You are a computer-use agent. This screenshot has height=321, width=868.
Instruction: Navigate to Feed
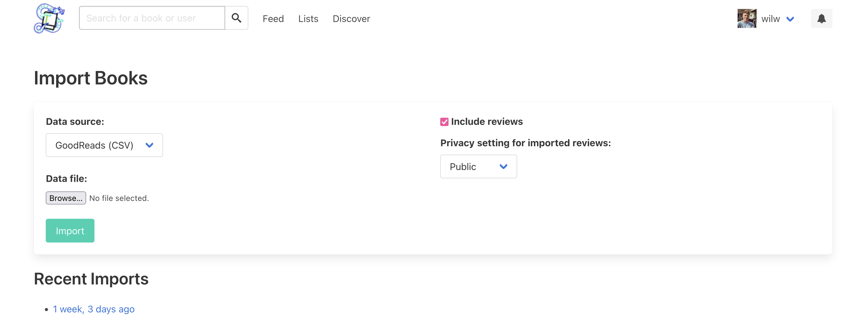pos(273,19)
